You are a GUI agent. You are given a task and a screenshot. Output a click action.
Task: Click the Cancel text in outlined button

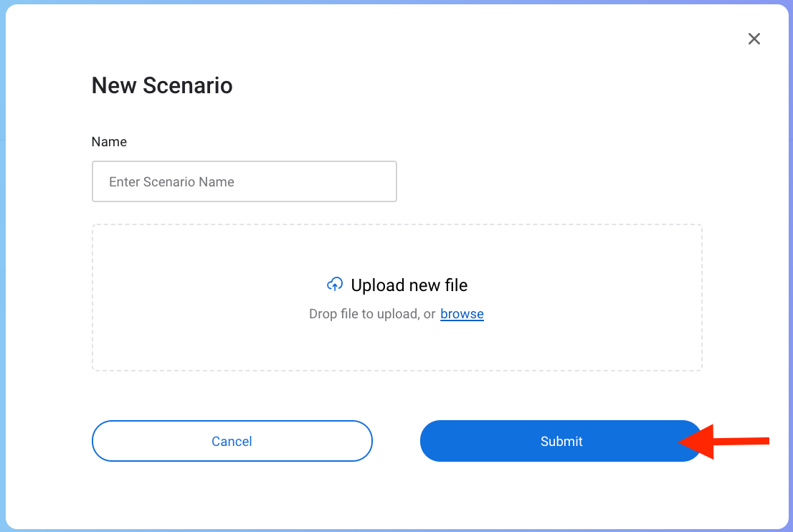click(232, 442)
